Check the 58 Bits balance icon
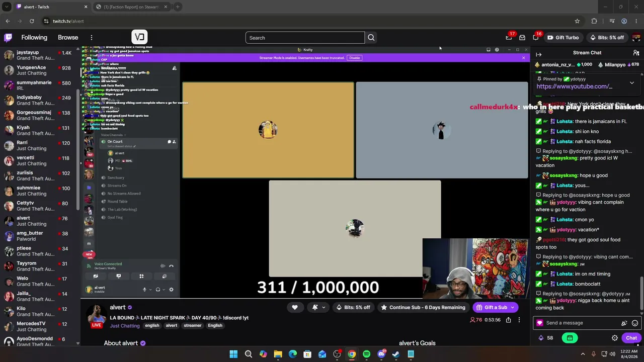Screen dimensions: 644x362 [541, 338]
